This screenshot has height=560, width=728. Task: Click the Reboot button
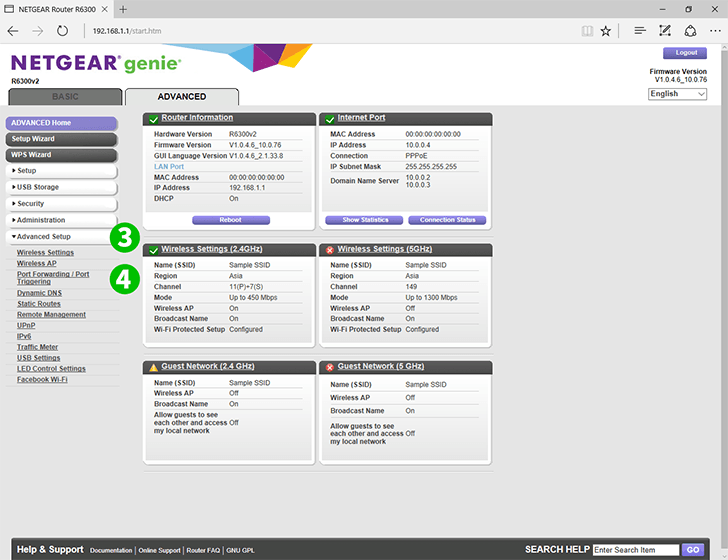[231, 220]
